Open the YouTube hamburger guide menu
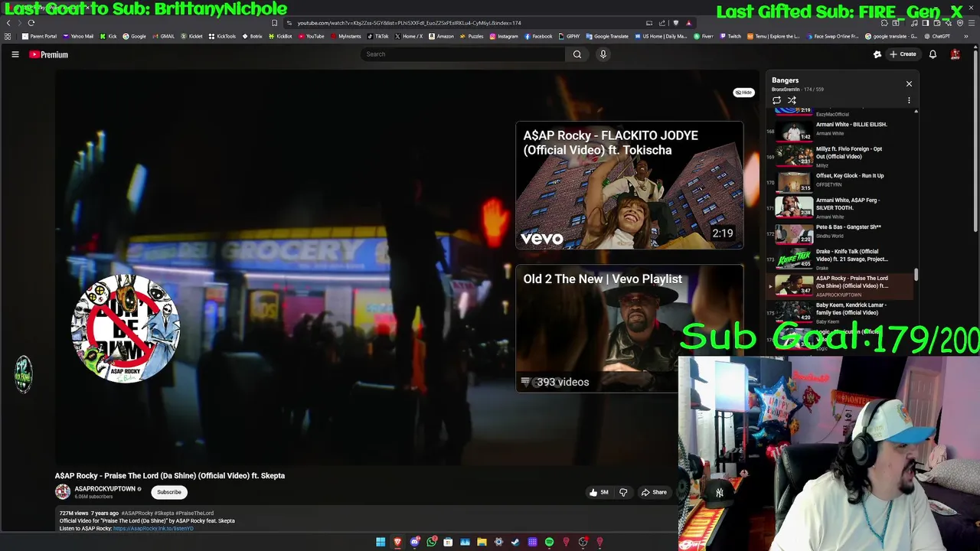The width and height of the screenshot is (980, 551). point(15,54)
